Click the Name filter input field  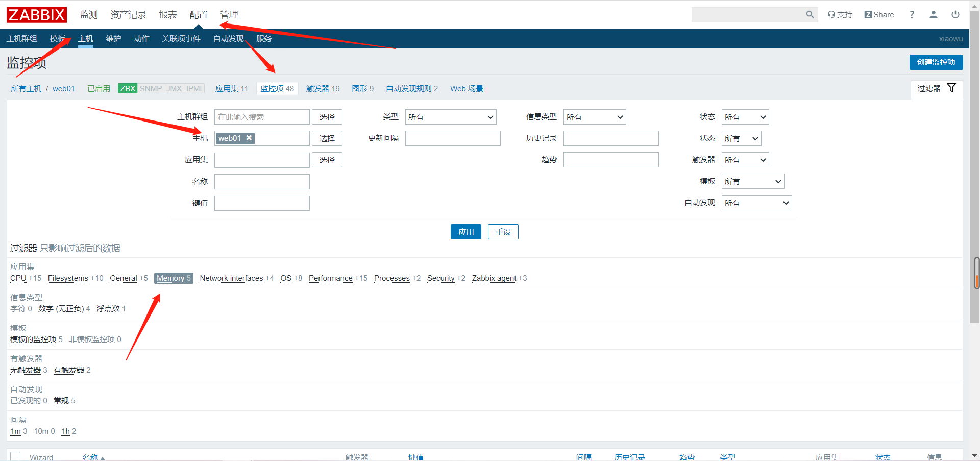(262, 182)
